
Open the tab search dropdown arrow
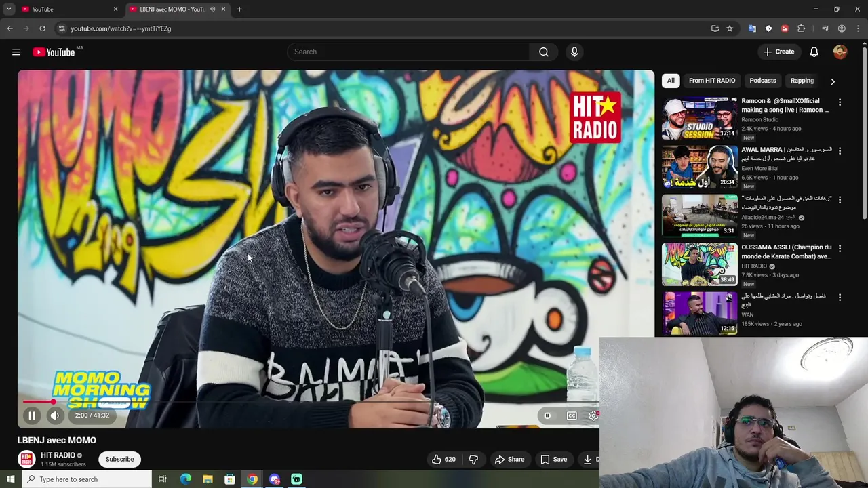[x=9, y=9]
